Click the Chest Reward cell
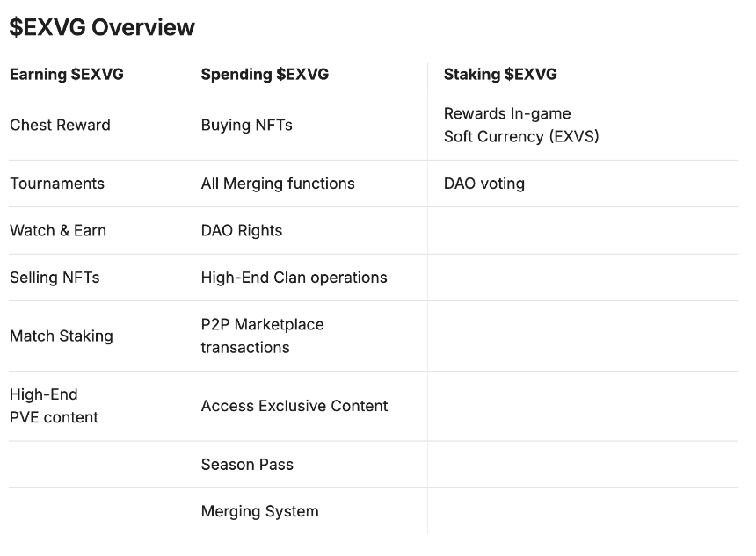The image size is (756, 556). coord(60,125)
